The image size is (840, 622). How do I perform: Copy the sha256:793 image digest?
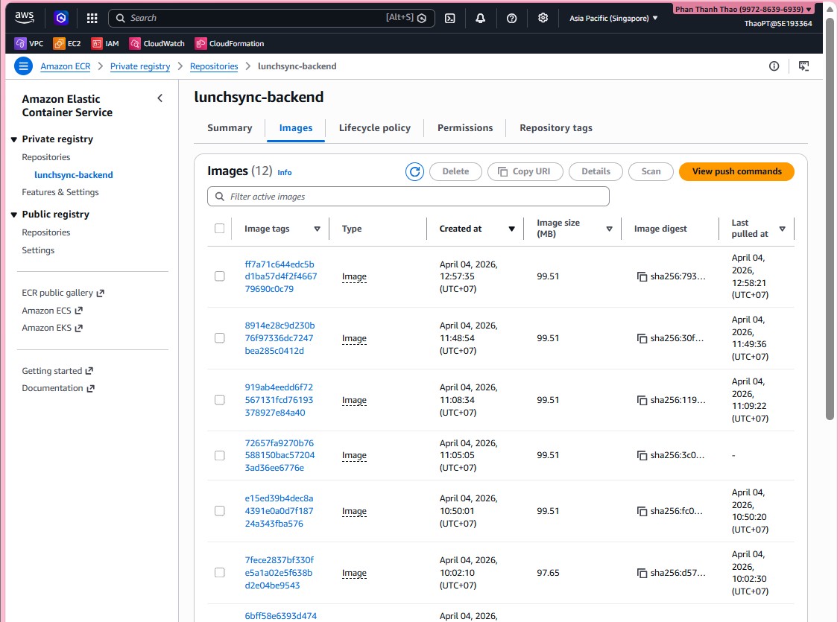click(x=642, y=276)
